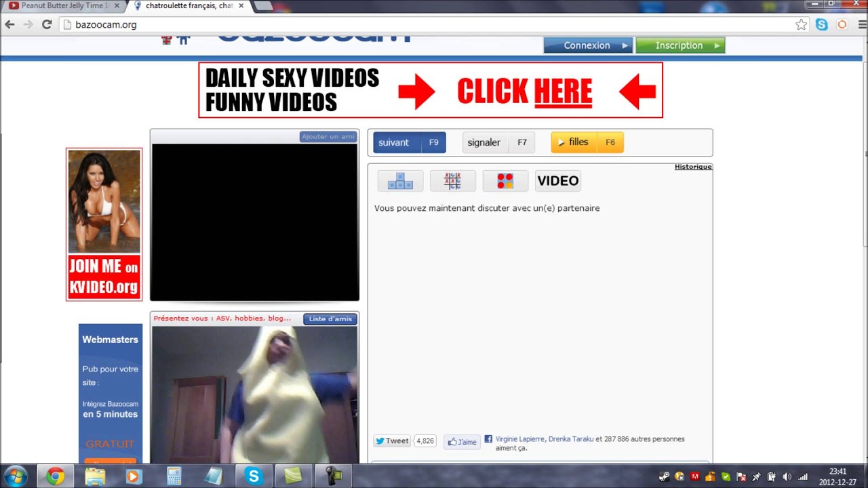Click the Daily Sexy Videos banner
Screen dimensions: 868x488
pos(431,90)
